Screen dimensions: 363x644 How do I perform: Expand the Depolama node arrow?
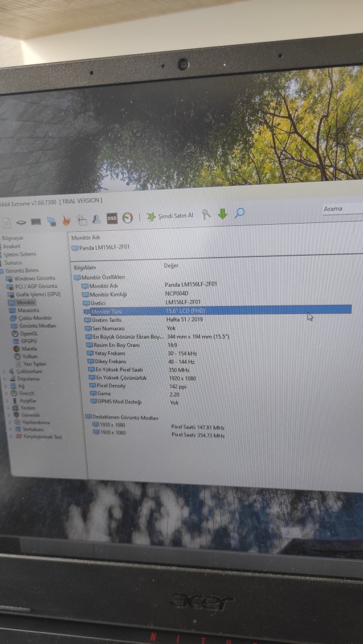pos(5,379)
